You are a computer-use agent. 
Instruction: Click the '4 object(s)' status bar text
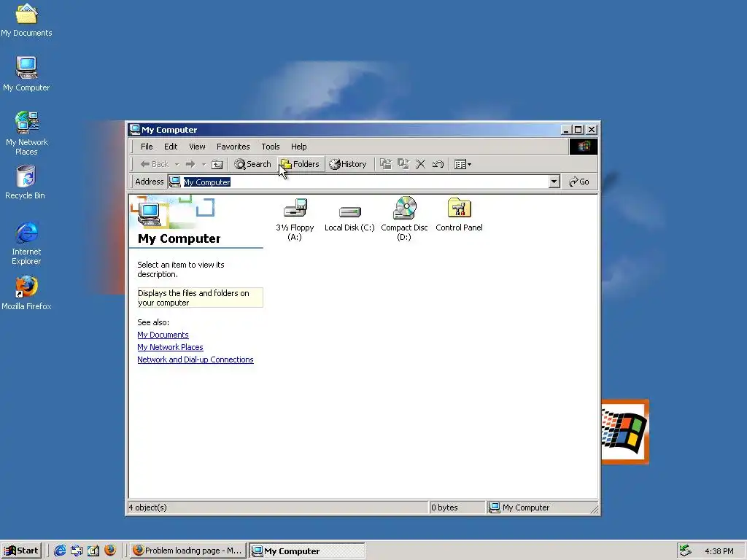[147, 507]
